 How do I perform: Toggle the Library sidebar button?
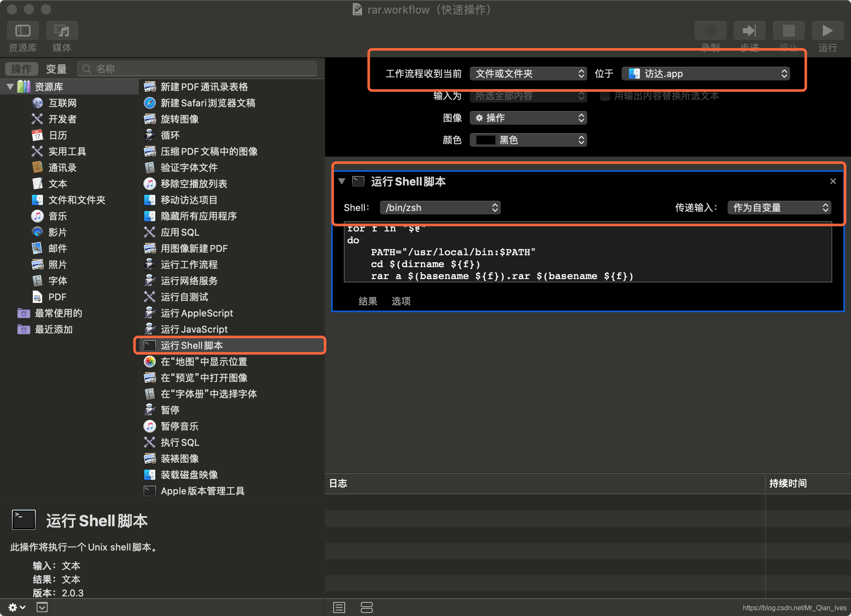tap(23, 31)
